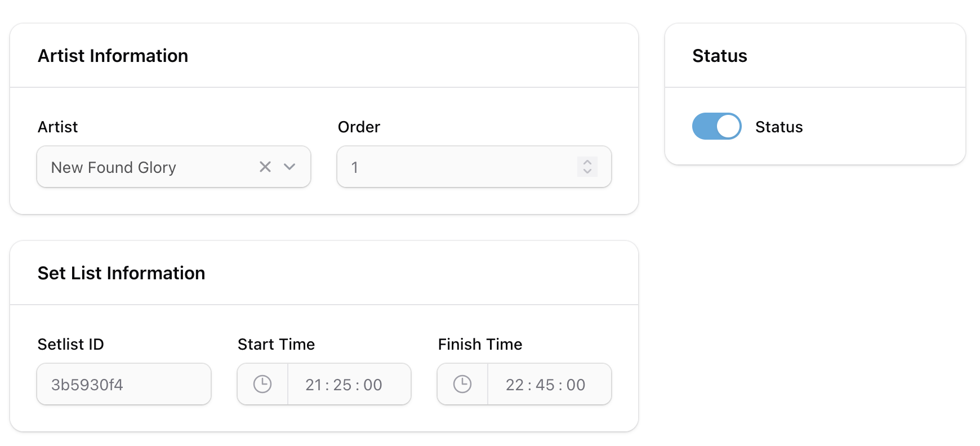
Task: Expand the Artist dropdown chevron
Action: pos(289,167)
